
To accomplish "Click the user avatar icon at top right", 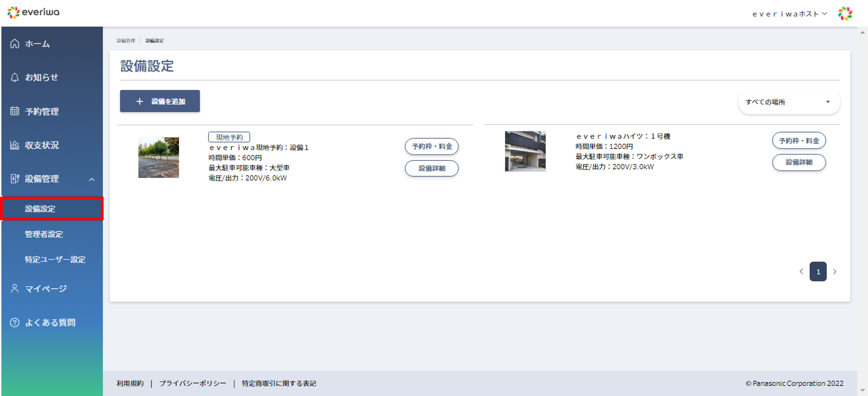I will pos(845,14).
